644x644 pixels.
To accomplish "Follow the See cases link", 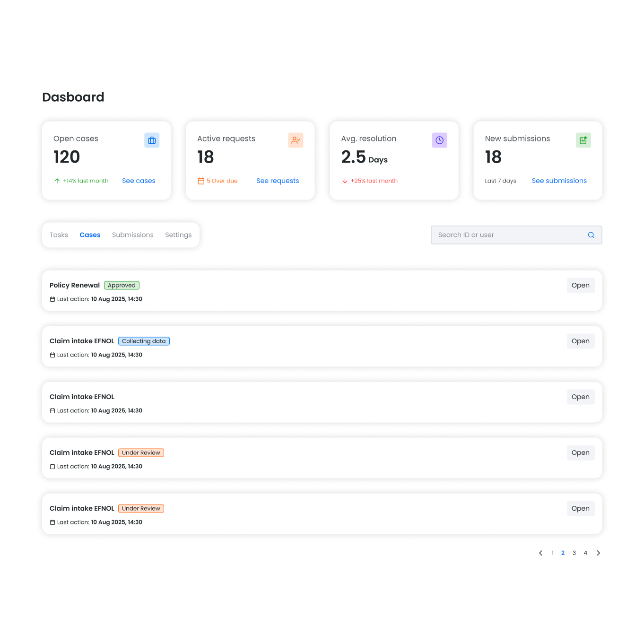I will pyautogui.click(x=139, y=181).
